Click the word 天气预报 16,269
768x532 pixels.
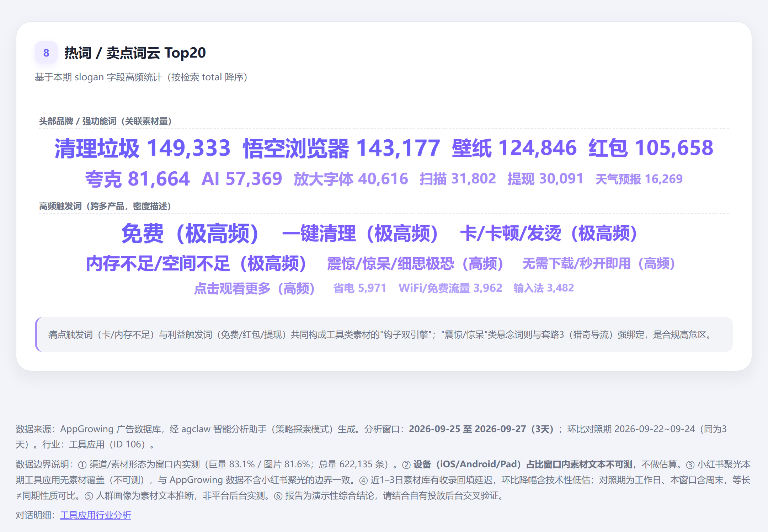click(639, 179)
